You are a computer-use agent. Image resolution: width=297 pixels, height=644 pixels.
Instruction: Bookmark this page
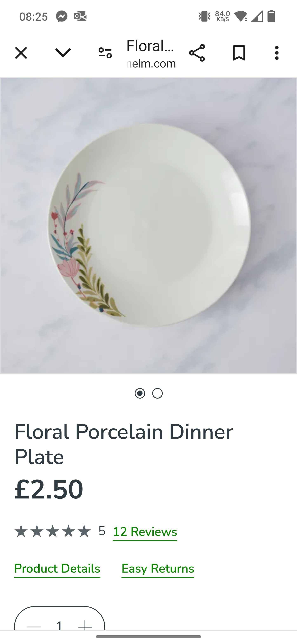click(x=239, y=53)
